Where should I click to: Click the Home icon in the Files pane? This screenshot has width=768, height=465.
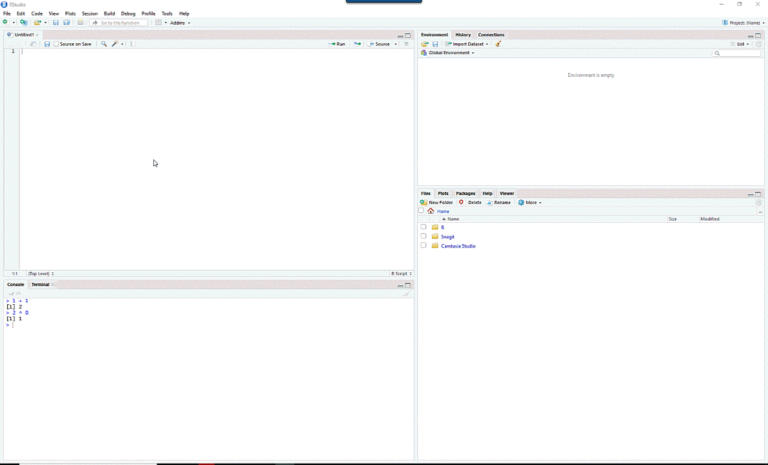click(x=431, y=211)
